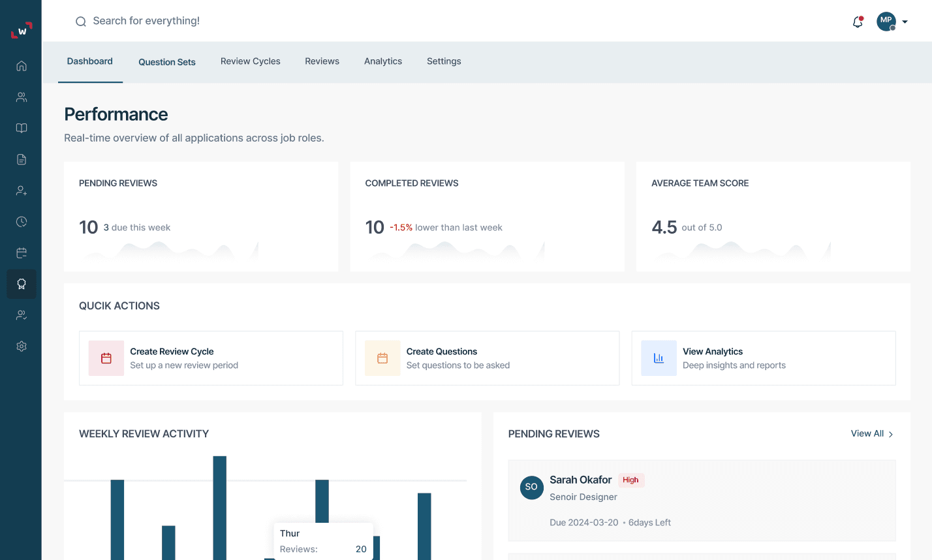Open the chevron next to View All
Viewport: 932px width, 560px height.
pyautogui.click(x=892, y=433)
